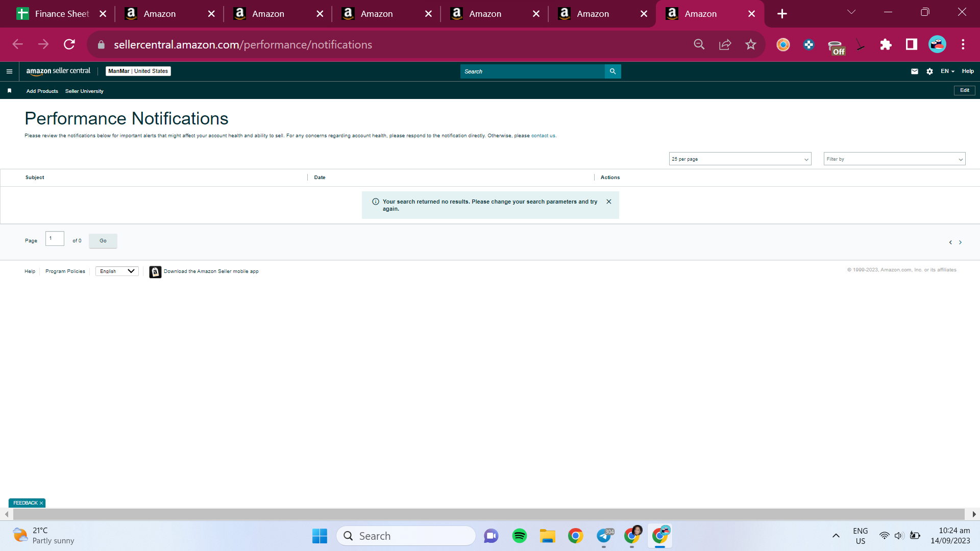Open the Seller Central hamburger menu
The height and width of the screenshot is (551, 980).
[x=9, y=71]
